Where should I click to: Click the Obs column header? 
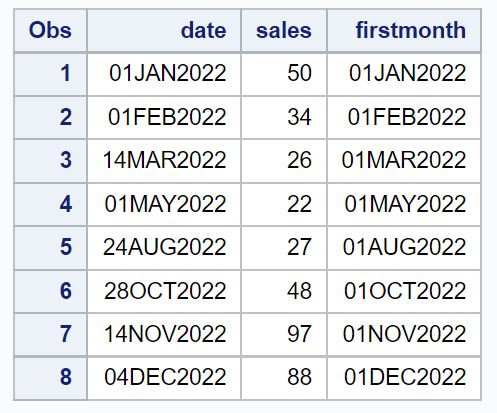point(50,31)
